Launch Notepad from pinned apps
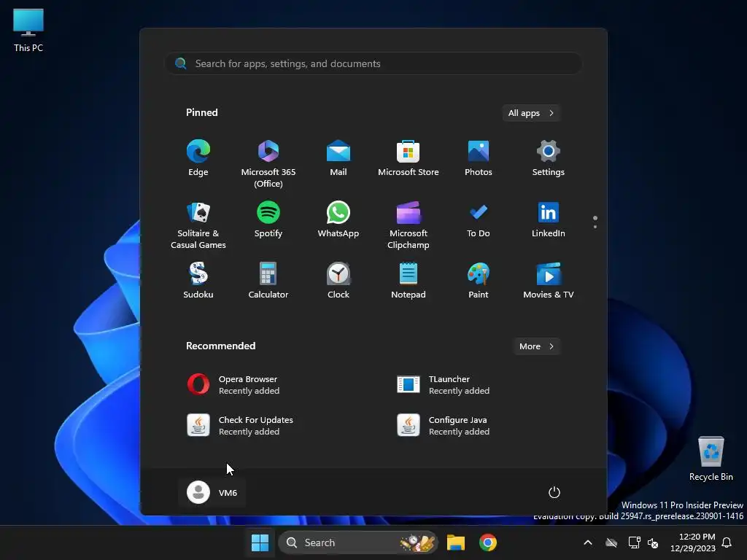This screenshot has width=747, height=560. [409, 281]
